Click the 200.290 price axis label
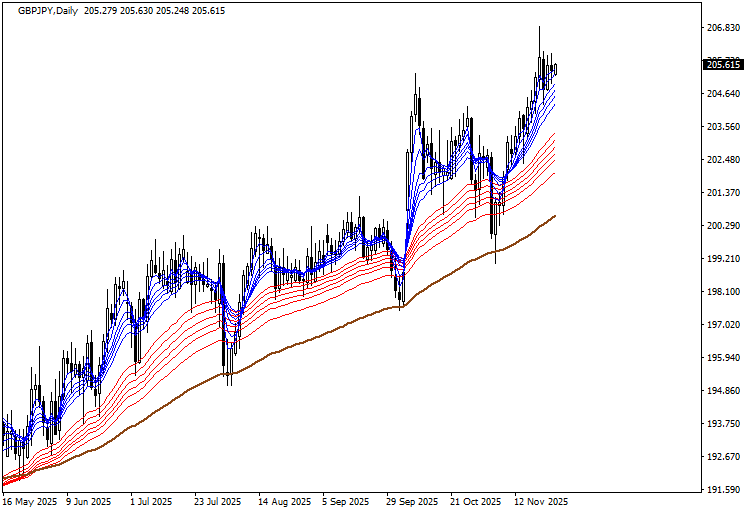 click(722, 226)
